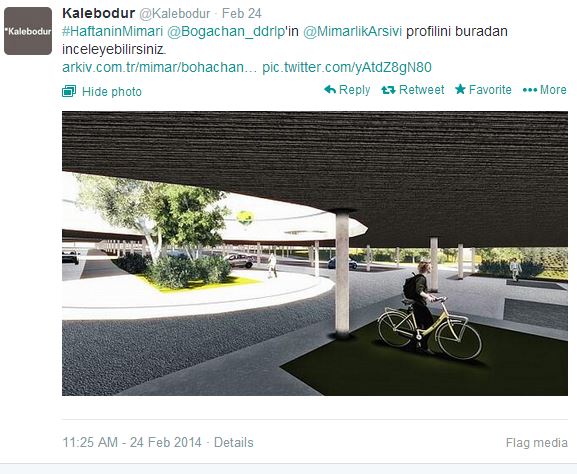The width and height of the screenshot is (577, 474).
Task: Toggle Hide photo to collapse image
Action: coord(112,92)
